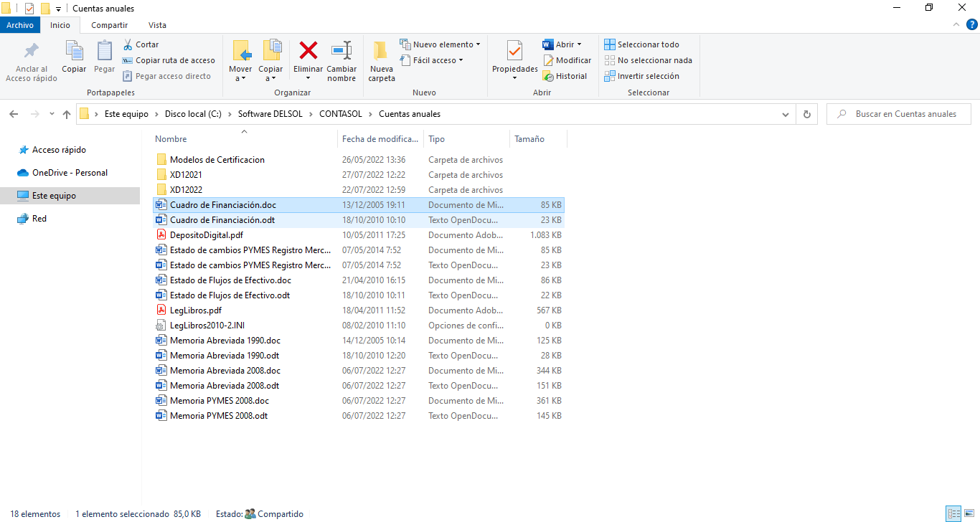Click Modificar edit icon

click(567, 60)
